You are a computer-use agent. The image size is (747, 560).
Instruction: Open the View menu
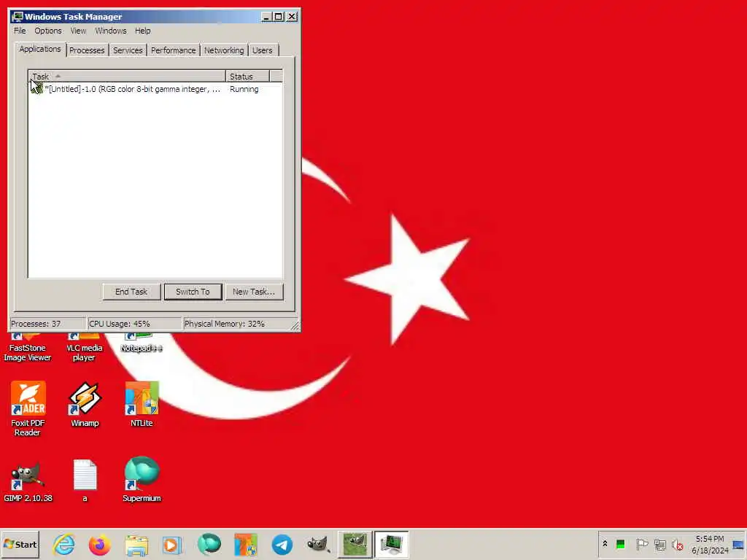tap(78, 31)
